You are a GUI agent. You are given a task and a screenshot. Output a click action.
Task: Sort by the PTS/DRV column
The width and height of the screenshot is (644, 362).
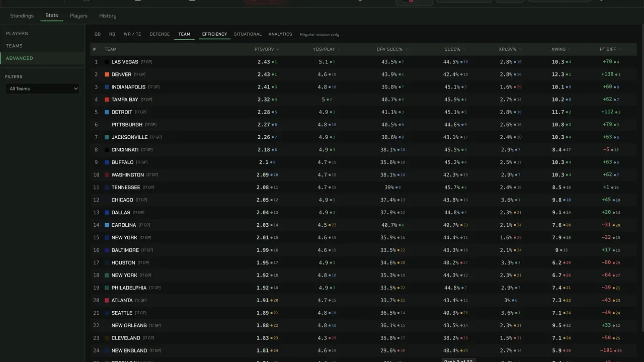(x=267, y=49)
